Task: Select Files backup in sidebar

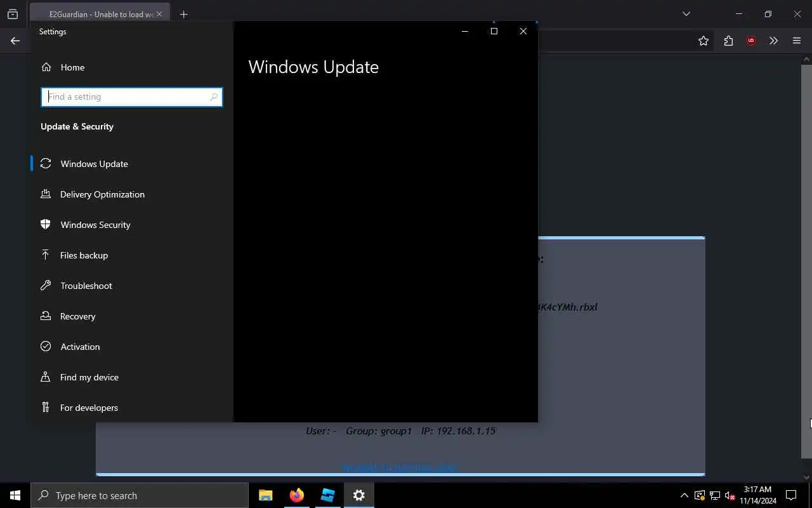Action: click(132, 255)
